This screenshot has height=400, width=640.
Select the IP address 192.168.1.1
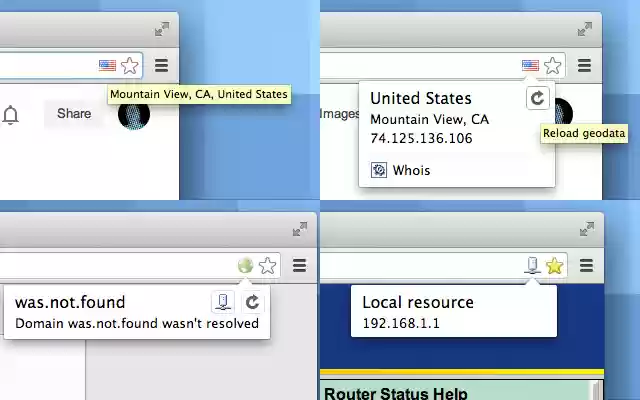[401, 323]
